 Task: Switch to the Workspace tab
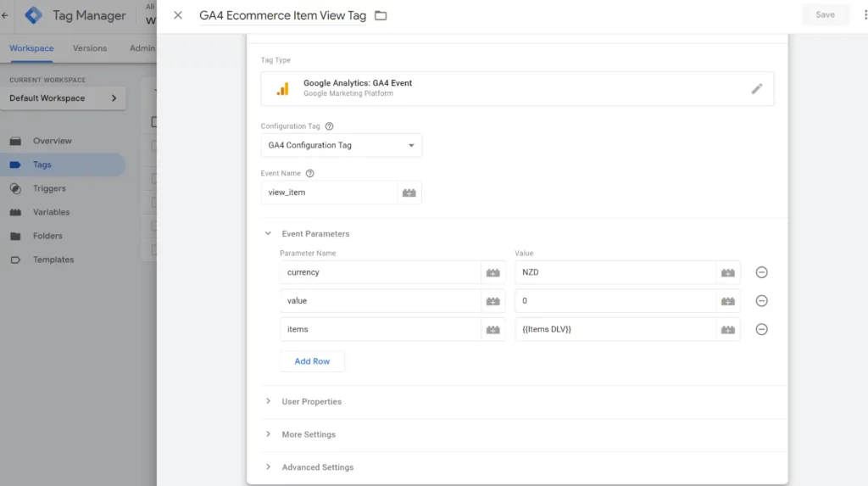point(31,48)
